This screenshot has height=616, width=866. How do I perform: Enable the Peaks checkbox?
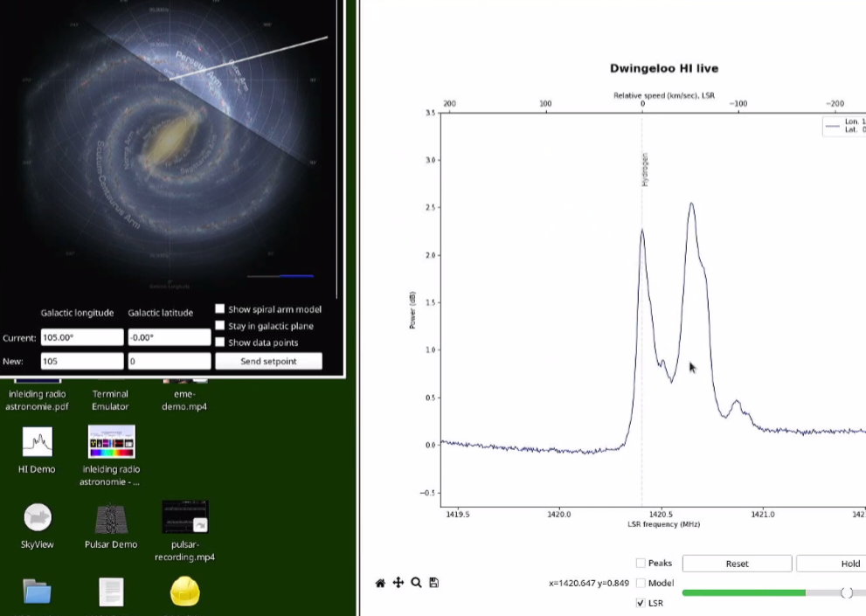coord(641,564)
